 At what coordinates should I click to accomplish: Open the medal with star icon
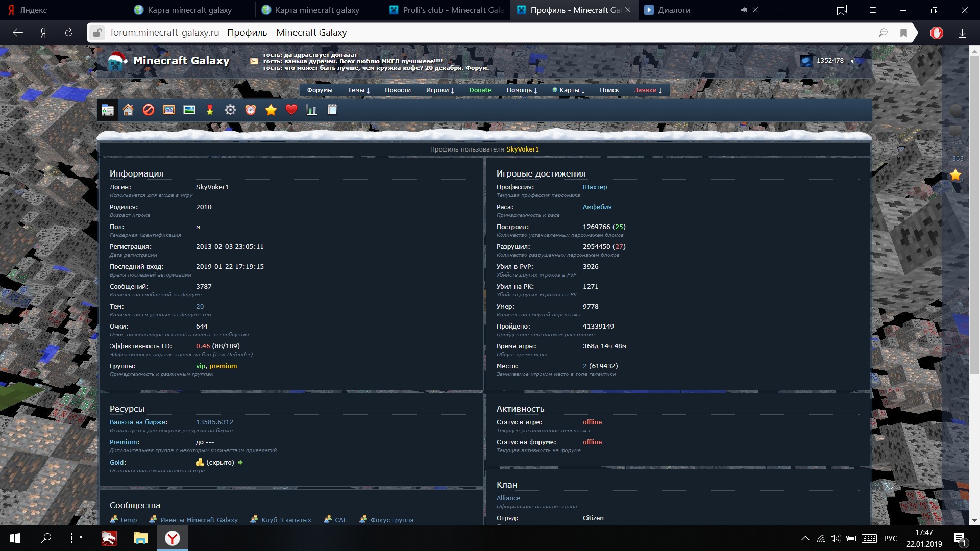210,110
